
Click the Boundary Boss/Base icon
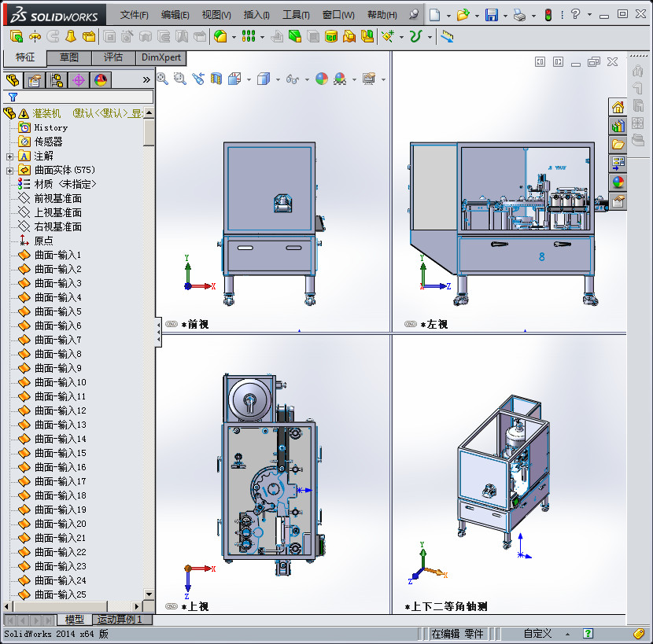pyautogui.click(x=89, y=37)
